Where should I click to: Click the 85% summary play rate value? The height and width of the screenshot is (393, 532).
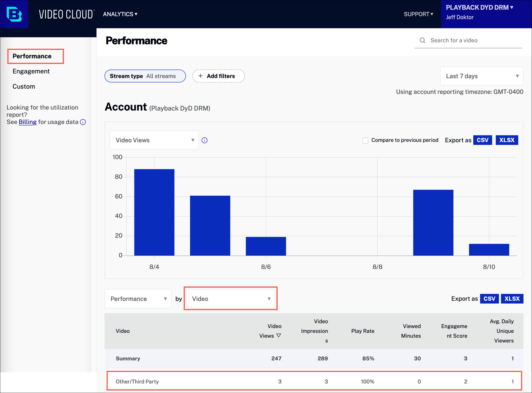click(368, 358)
